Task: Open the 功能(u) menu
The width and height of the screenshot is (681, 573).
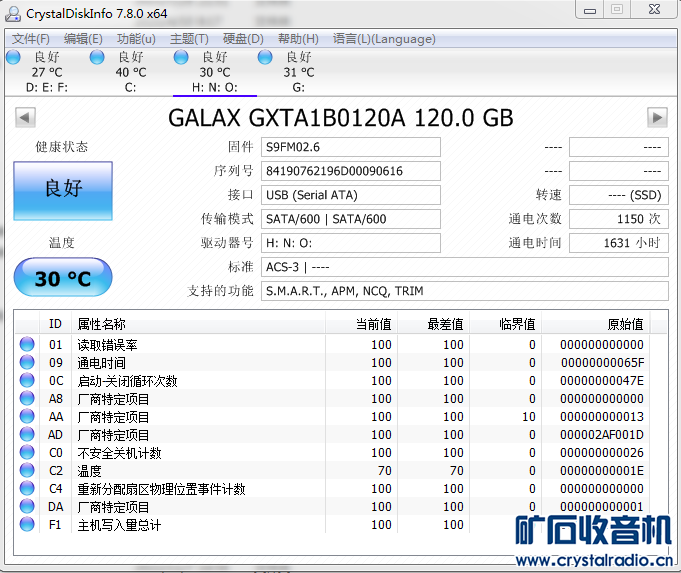Action: tap(136, 39)
